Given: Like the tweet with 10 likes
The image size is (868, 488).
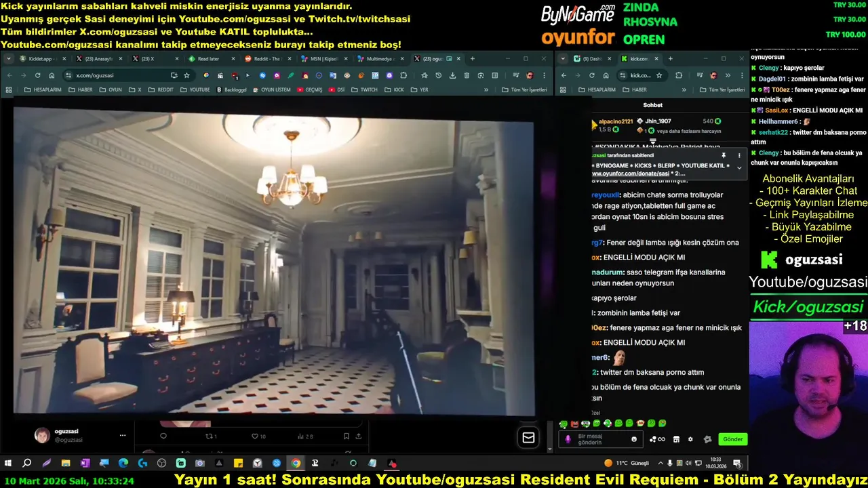Looking at the screenshot, I should [x=258, y=436].
